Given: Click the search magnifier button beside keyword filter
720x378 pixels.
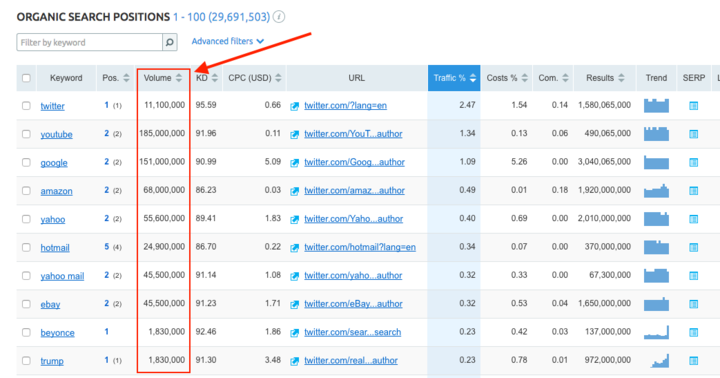Looking at the screenshot, I should (x=169, y=42).
